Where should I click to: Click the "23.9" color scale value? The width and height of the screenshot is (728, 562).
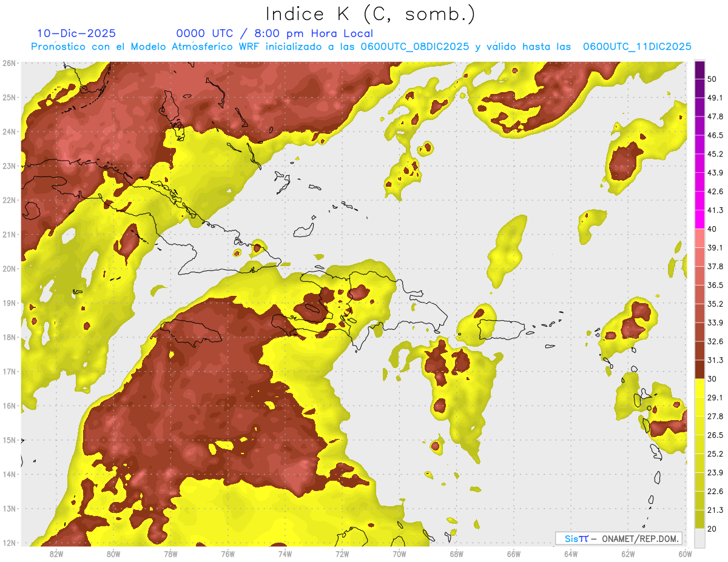pyautogui.click(x=715, y=473)
